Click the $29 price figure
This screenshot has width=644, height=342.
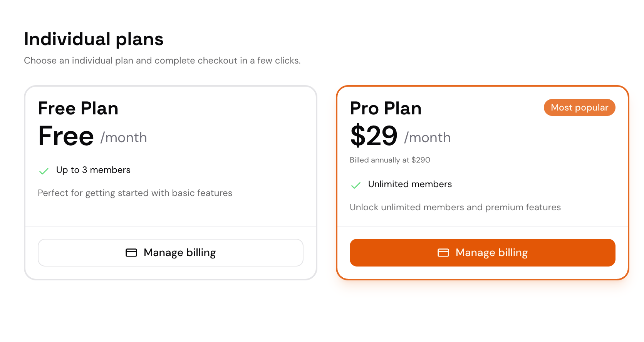pyautogui.click(x=374, y=136)
